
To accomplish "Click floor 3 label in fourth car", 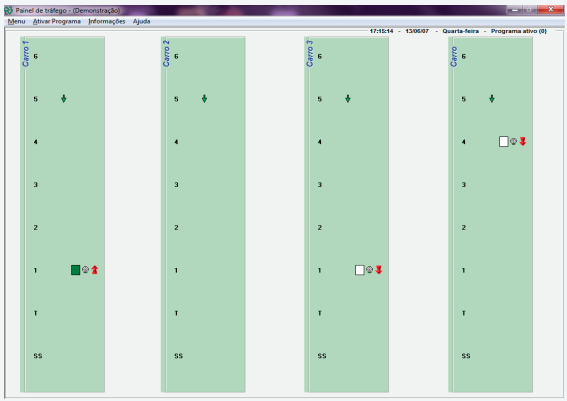I will coord(464,184).
